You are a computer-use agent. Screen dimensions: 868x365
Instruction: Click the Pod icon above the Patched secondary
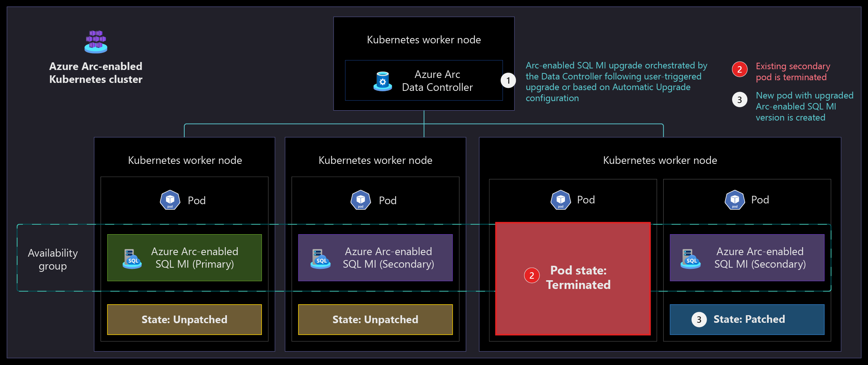[x=735, y=200]
